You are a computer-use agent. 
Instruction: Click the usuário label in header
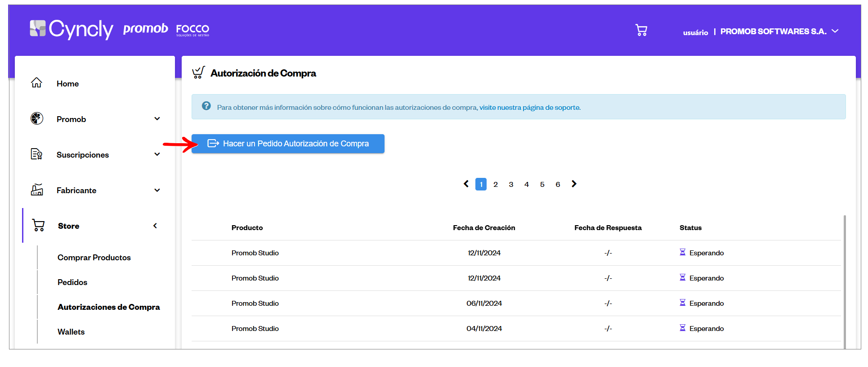tap(695, 32)
